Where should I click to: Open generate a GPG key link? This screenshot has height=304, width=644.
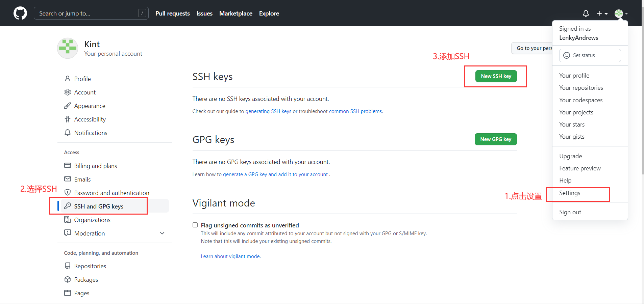pyautogui.click(x=275, y=174)
